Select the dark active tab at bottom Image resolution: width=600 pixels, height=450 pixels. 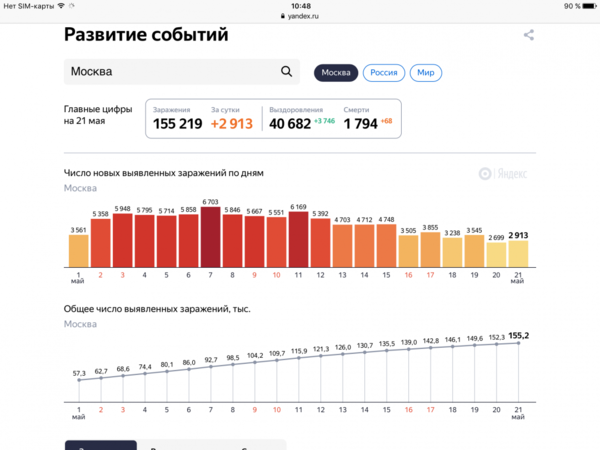pyautogui.click(x=101, y=444)
